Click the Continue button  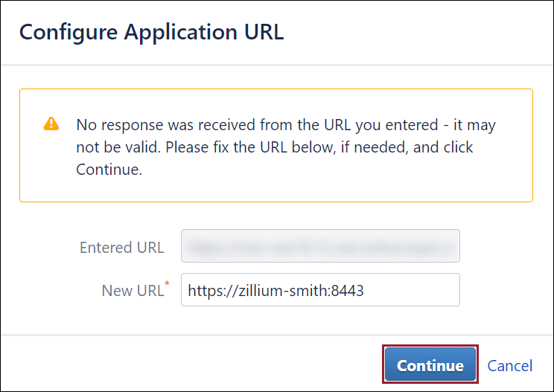(x=430, y=365)
